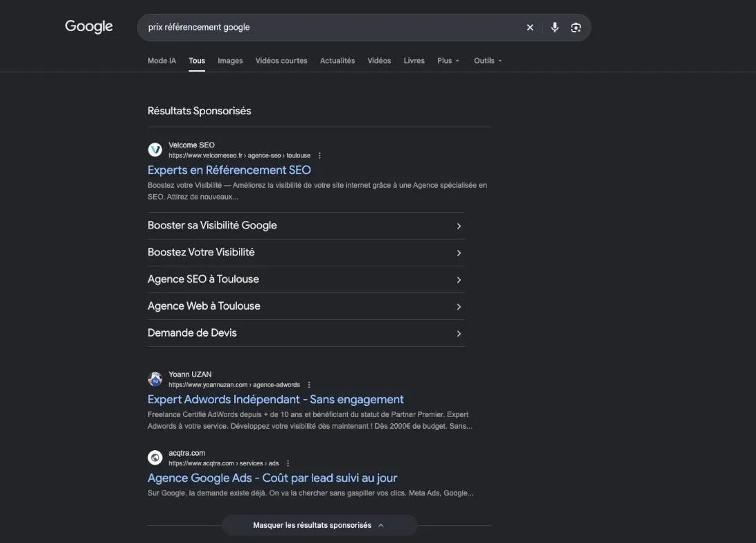The width and height of the screenshot is (756, 543).
Task: Expand Agence Web à Toulouse chevron
Action: point(459,307)
